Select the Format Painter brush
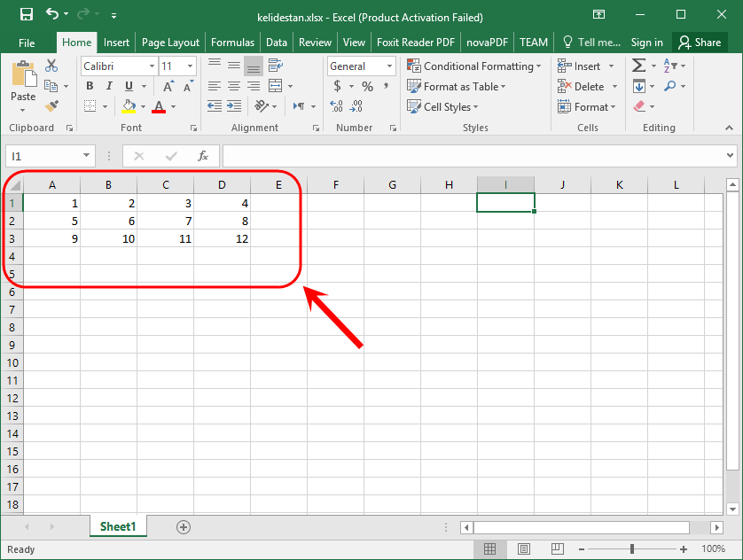The height and width of the screenshot is (560, 743). [x=51, y=106]
